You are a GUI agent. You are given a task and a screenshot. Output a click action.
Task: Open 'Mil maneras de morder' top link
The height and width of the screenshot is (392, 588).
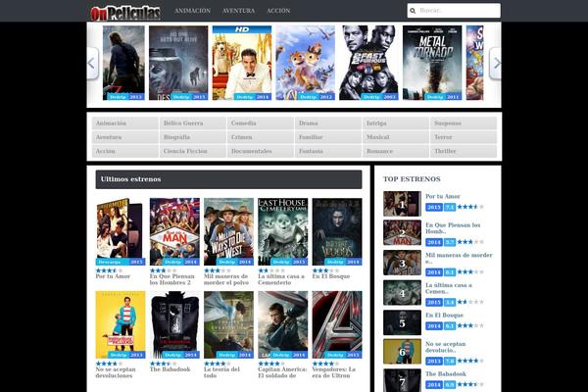[459, 258]
